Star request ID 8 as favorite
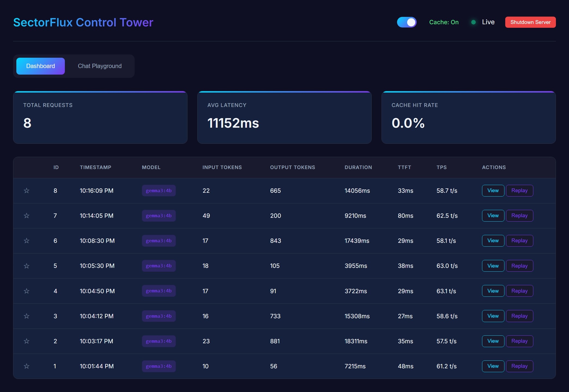Image resolution: width=569 pixels, height=392 pixels. (x=26, y=191)
